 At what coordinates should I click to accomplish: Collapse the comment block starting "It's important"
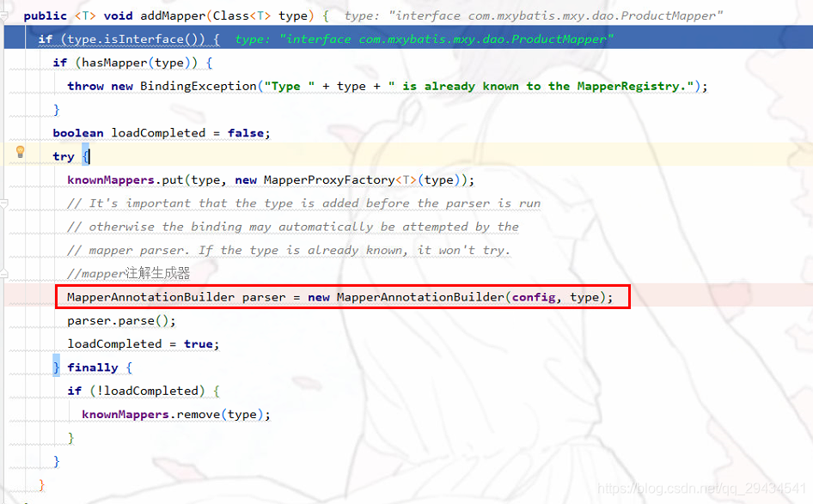click(x=3, y=203)
